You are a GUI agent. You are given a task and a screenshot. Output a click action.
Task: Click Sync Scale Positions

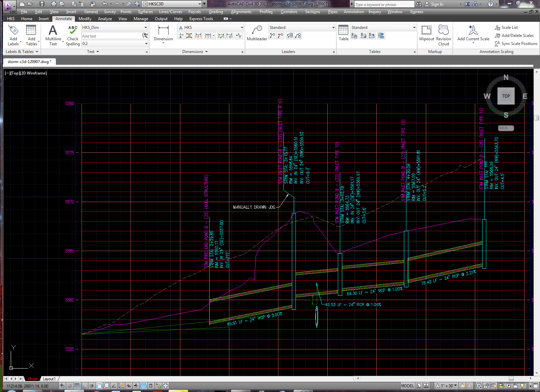(516, 44)
